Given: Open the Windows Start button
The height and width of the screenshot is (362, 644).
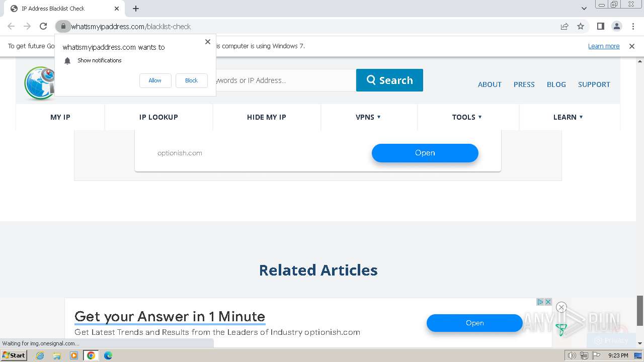Looking at the screenshot, I should coord(14,355).
